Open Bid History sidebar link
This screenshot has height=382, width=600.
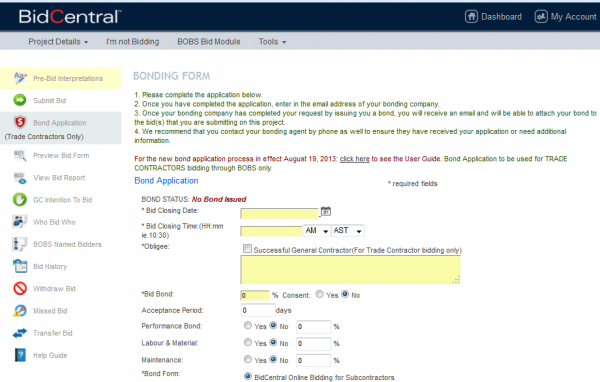click(x=50, y=266)
